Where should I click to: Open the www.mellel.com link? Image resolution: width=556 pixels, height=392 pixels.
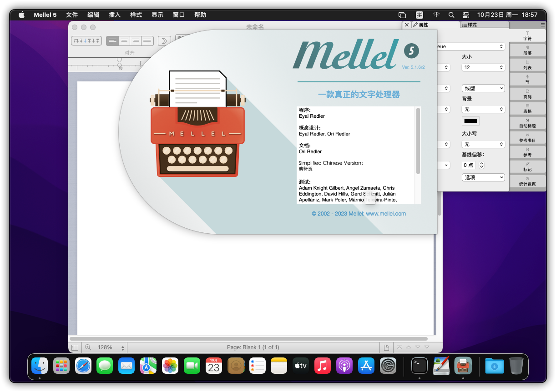(x=386, y=214)
